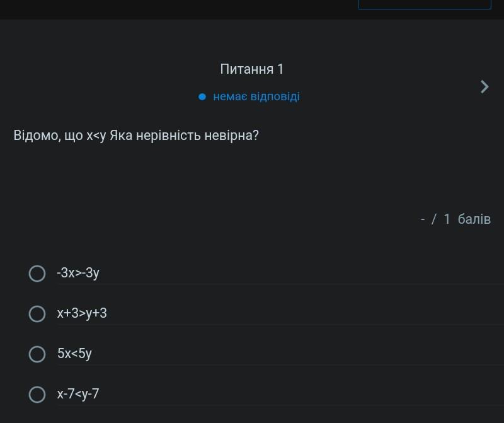The height and width of the screenshot is (423, 504).
Task: Mark radio button for x-7<y-7
Action: [x=37, y=395]
